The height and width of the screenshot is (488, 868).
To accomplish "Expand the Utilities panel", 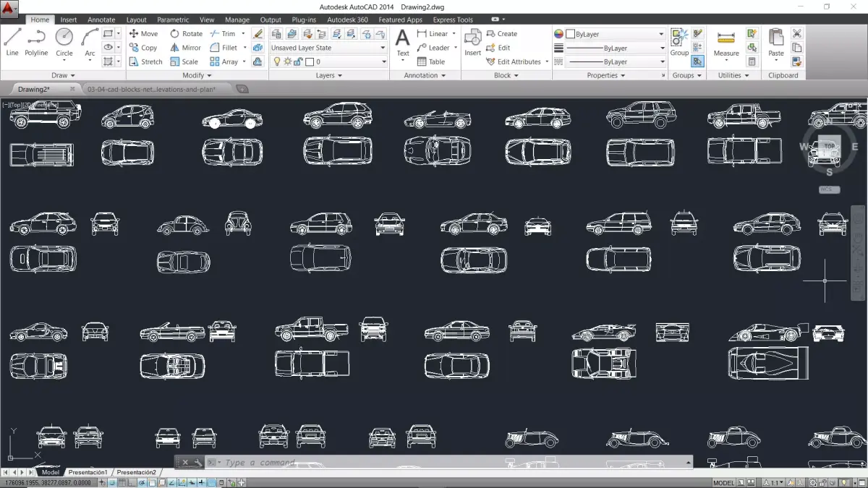I will 733,75.
